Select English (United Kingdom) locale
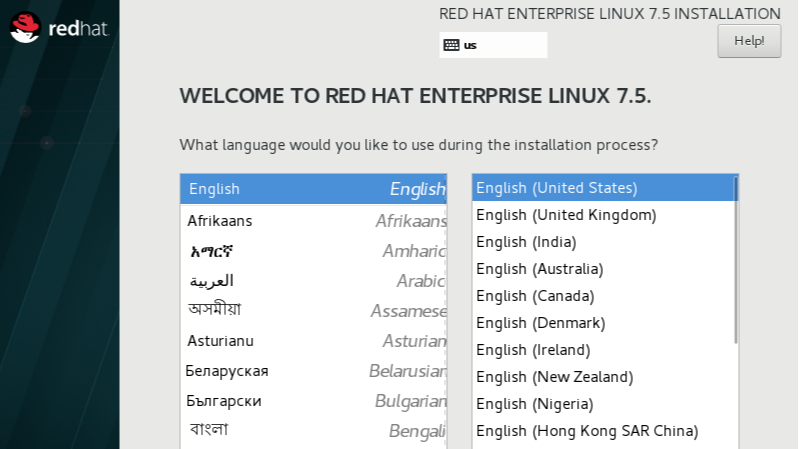Image resolution: width=799 pixels, height=449 pixels. coord(603,215)
